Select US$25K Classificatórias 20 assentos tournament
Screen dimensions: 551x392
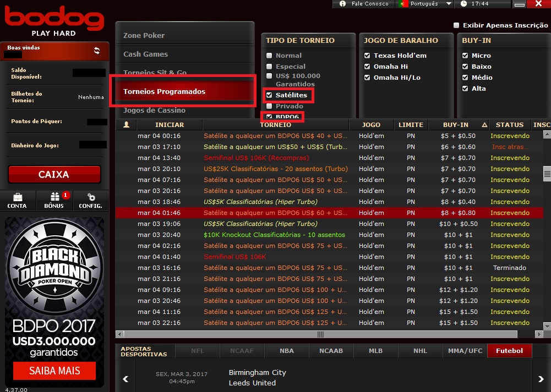329,169
